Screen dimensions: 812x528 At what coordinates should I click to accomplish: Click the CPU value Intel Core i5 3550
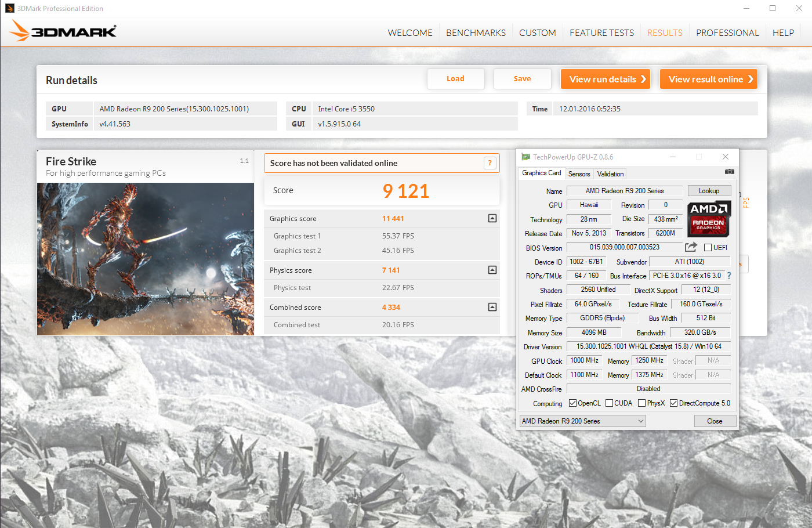coord(346,109)
